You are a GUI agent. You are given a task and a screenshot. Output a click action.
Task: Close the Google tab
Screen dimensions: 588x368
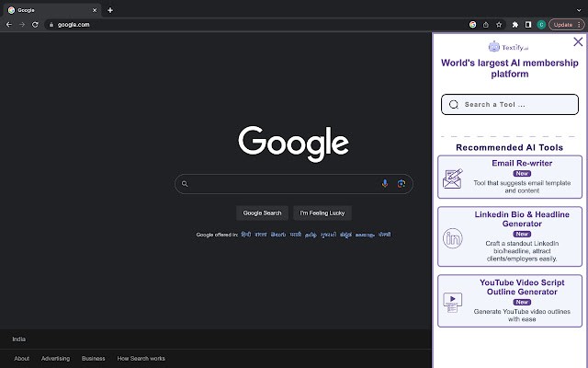pyautogui.click(x=95, y=10)
